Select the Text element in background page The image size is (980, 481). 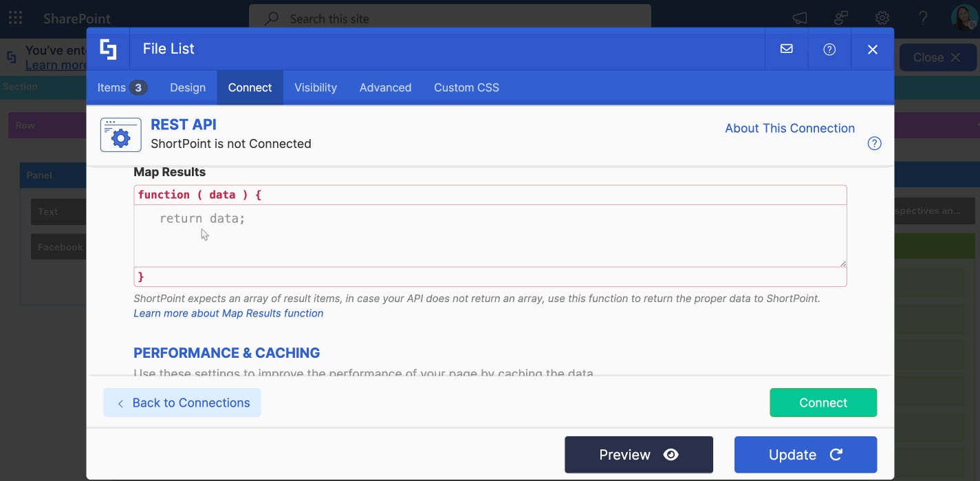(x=58, y=212)
